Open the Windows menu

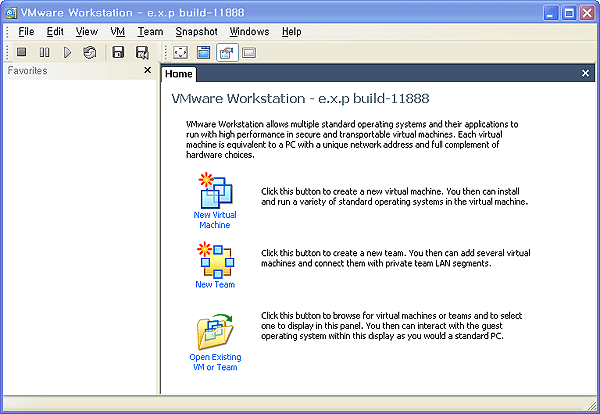[x=249, y=31]
